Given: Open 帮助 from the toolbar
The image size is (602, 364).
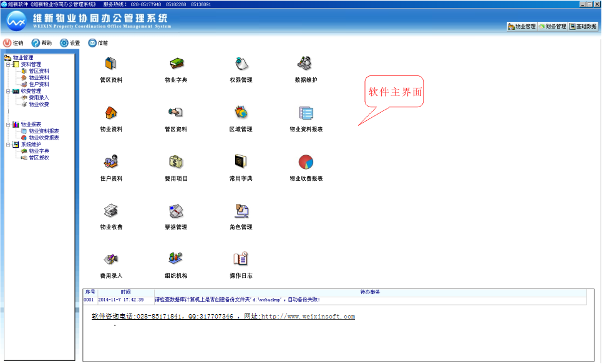Looking at the screenshot, I should [x=41, y=43].
